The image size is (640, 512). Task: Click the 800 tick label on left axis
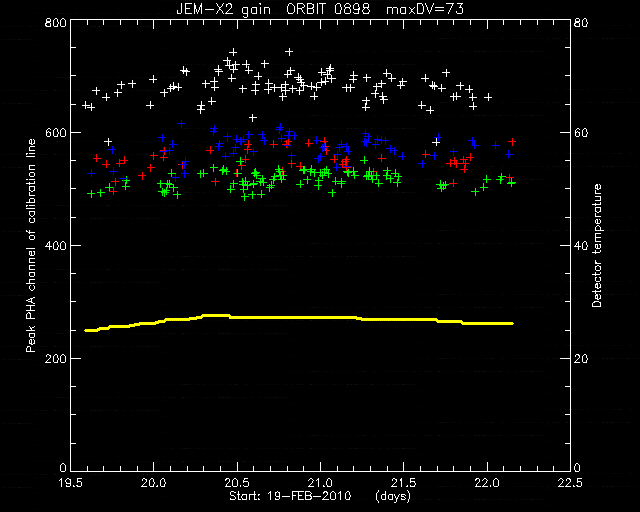pos(55,23)
